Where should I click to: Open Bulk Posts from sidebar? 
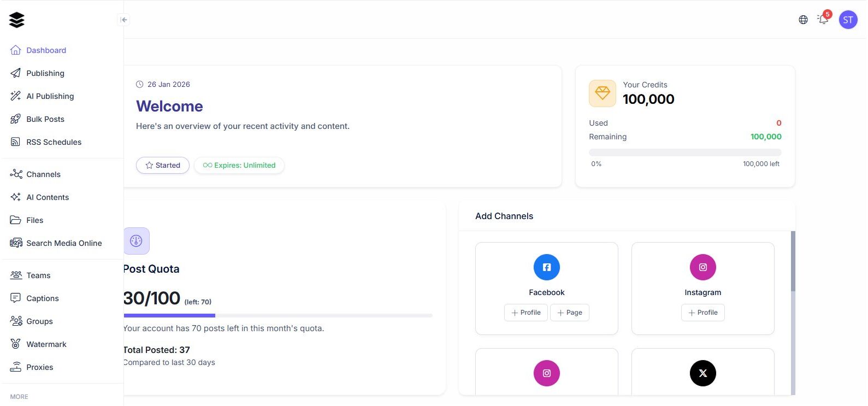(x=45, y=119)
